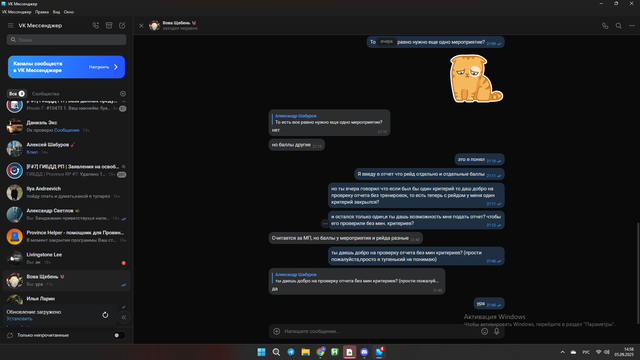
Task: Open chat with Livingstone Lee
Action: pyautogui.click(x=67, y=258)
